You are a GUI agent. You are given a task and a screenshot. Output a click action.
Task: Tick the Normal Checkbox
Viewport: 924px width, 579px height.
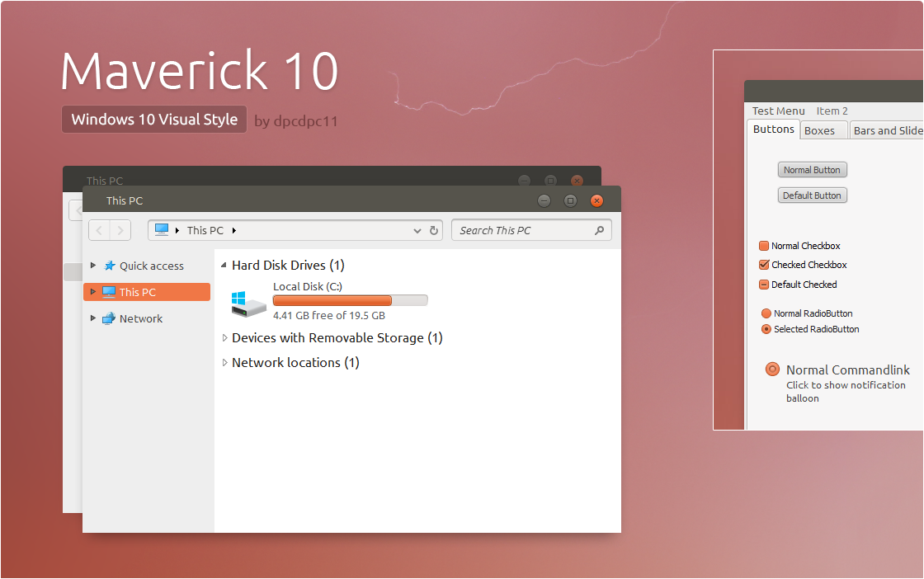click(764, 246)
